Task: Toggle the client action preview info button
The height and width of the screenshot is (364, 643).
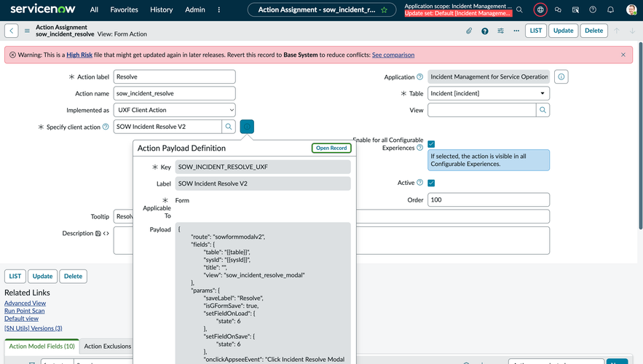Action: pyautogui.click(x=247, y=127)
